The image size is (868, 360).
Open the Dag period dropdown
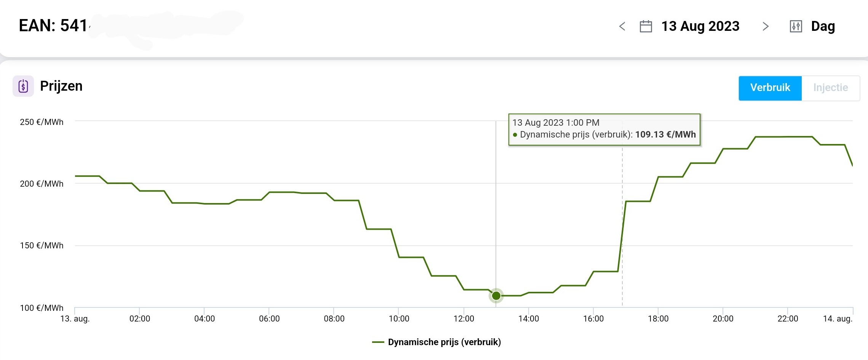tap(823, 26)
